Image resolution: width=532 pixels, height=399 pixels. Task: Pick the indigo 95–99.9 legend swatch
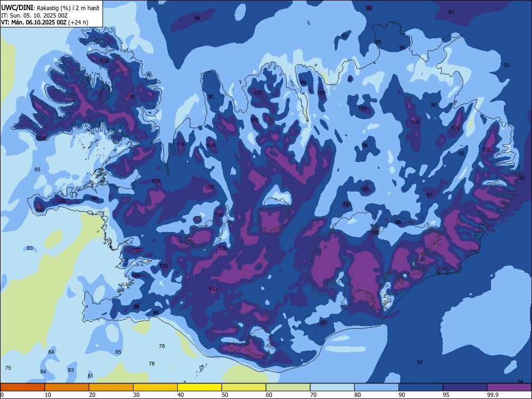[x=465, y=387]
